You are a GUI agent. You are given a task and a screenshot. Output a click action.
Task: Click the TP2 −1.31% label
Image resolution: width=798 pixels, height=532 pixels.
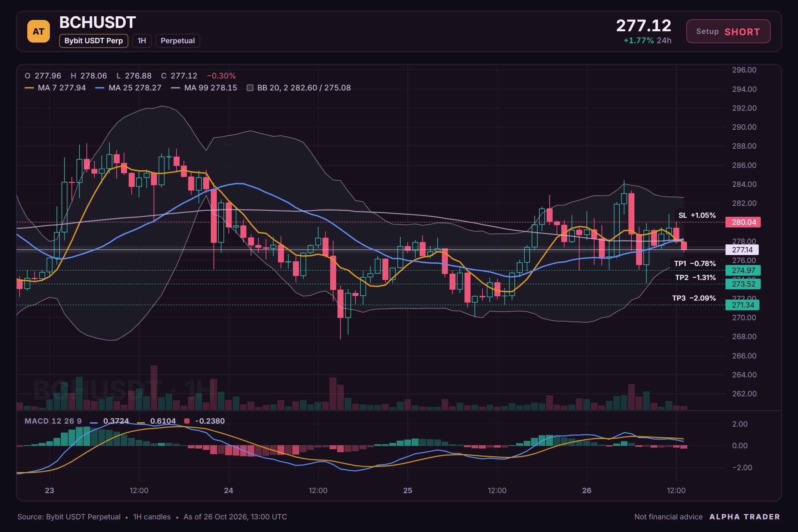pyautogui.click(x=695, y=278)
